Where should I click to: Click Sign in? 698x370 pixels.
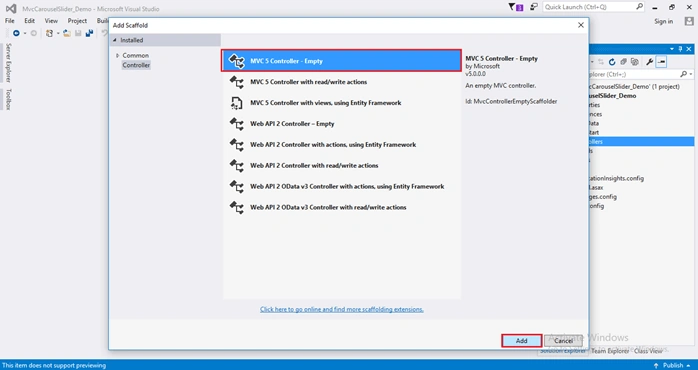pos(663,21)
